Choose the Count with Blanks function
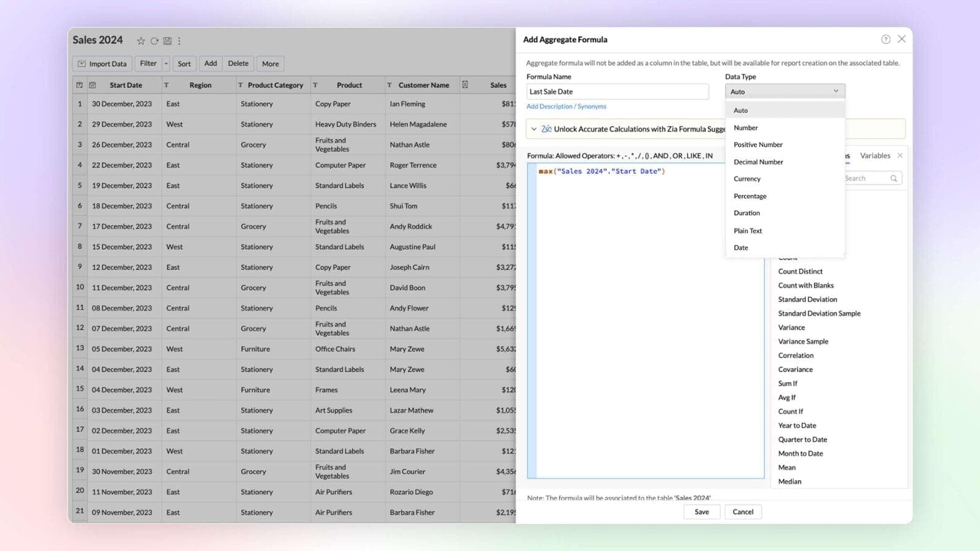 [805, 286]
